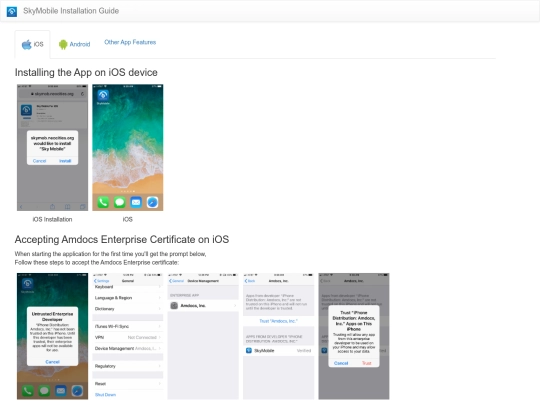
Task: Click the Messages icon in first home screen dock
Action: (x=120, y=202)
